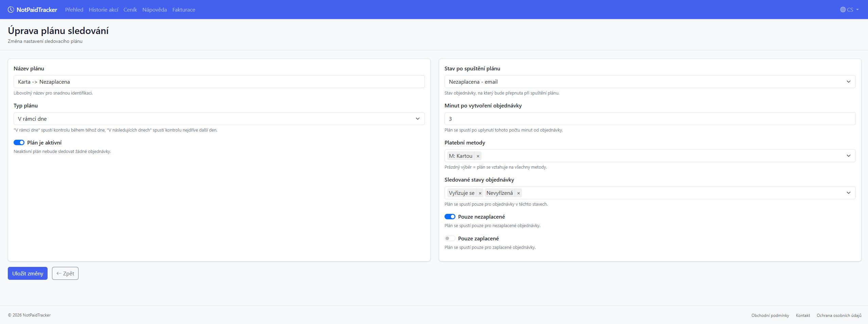Open Obchodní podmínky footer link
This screenshot has width=868, height=324.
click(x=770, y=315)
